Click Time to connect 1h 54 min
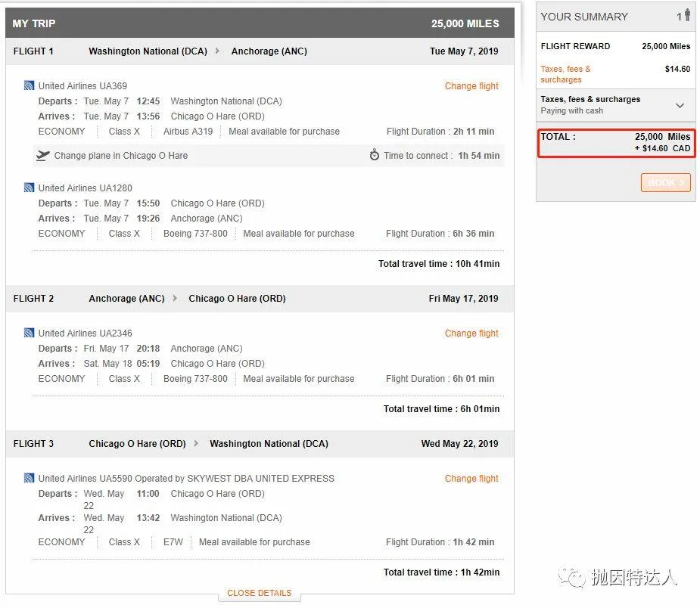 coord(441,156)
